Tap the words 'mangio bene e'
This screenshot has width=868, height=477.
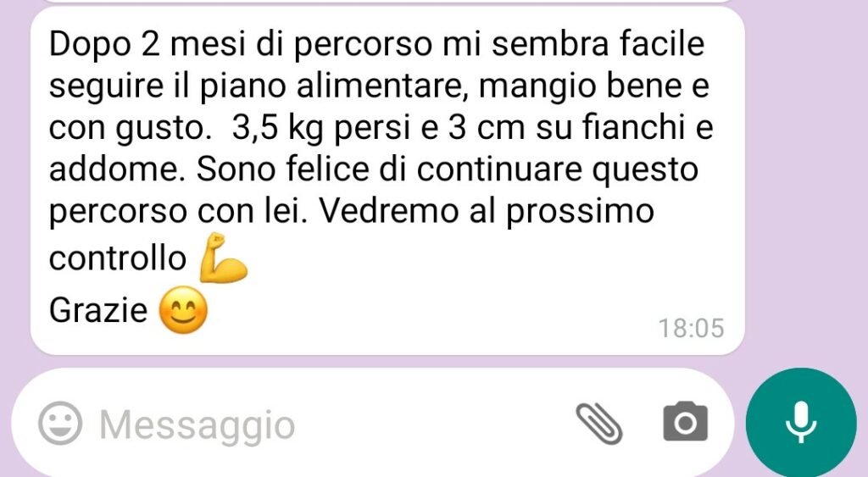point(593,87)
